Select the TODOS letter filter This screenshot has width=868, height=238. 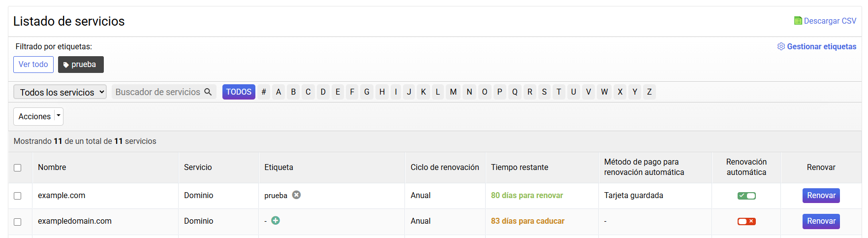[x=239, y=92]
